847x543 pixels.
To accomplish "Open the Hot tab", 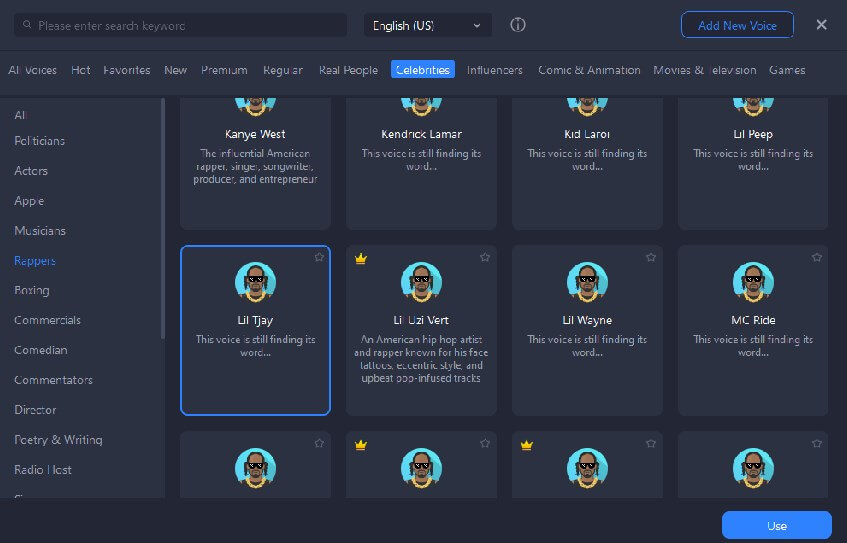I will (80, 70).
